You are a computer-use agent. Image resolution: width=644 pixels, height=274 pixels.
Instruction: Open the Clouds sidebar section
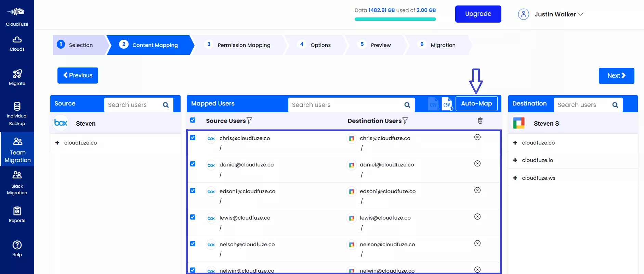[x=17, y=44]
